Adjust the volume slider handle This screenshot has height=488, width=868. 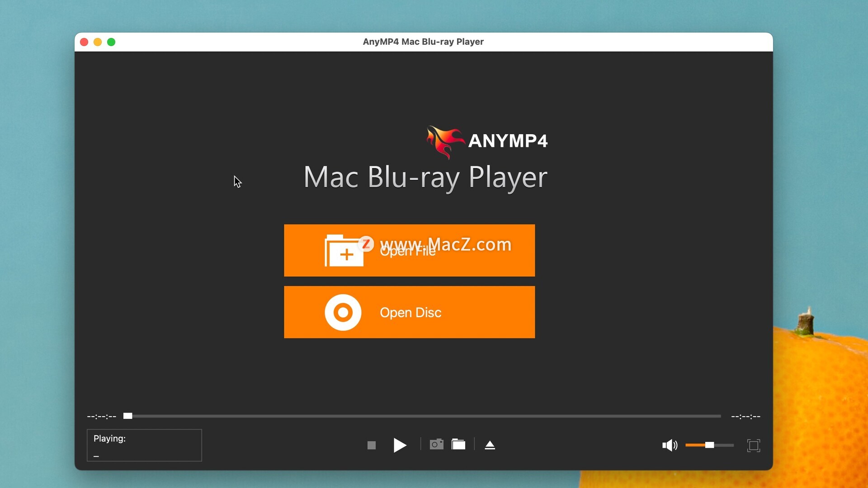pyautogui.click(x=709, y=445)
